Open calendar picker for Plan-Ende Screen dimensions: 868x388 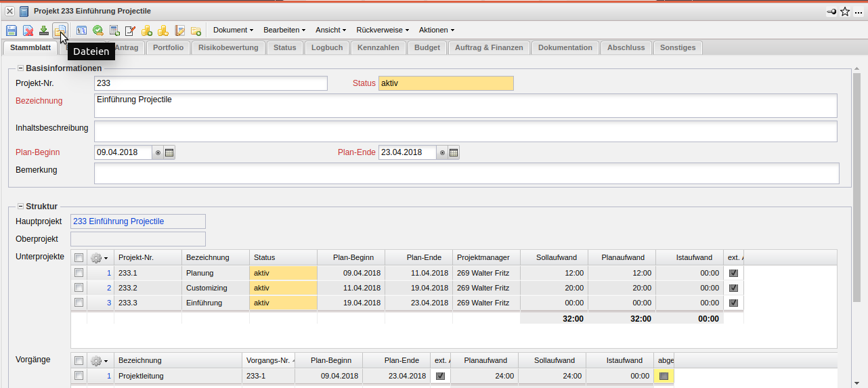[454, 153]
